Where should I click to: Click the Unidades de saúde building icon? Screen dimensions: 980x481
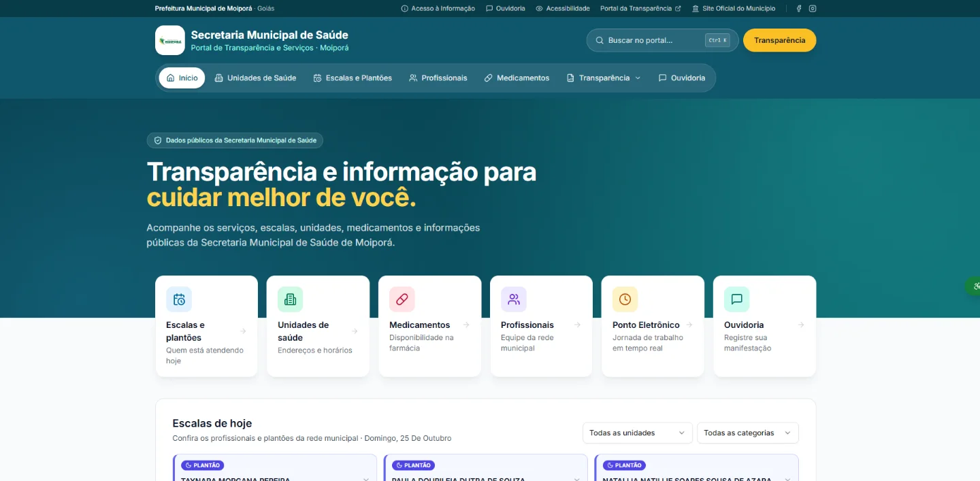(x=290, y=299)
